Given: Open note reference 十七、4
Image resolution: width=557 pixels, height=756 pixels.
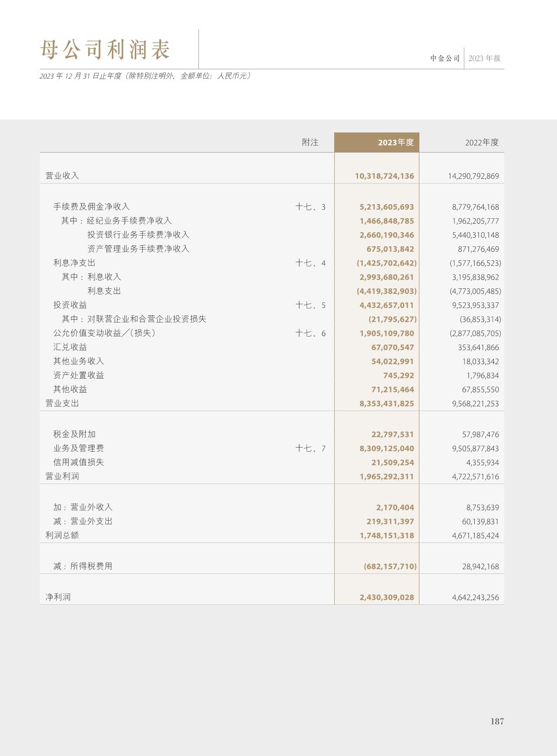Looking at the screenshot, I should click(x=310, y=263).
